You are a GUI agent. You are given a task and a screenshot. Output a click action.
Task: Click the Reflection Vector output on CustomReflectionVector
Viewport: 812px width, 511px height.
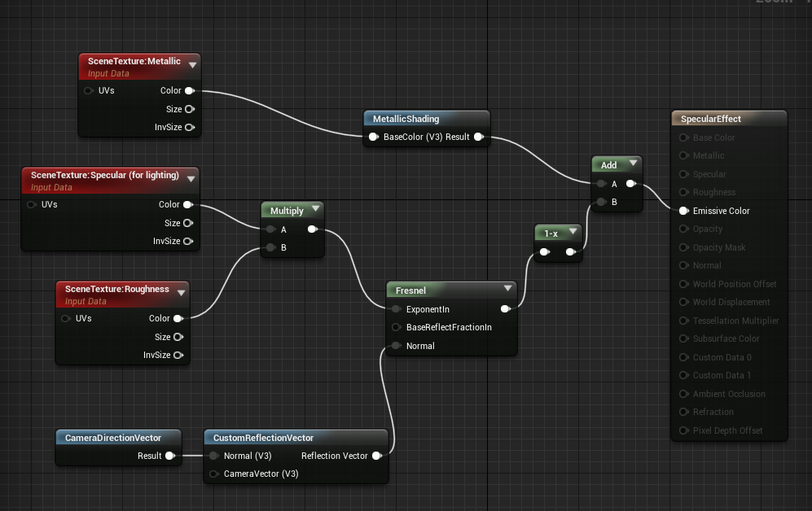coord(376,456)
